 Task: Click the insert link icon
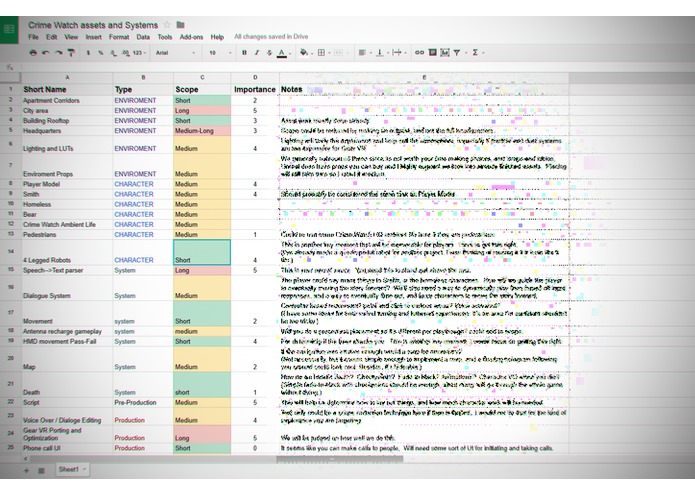[x=419, y=53]
